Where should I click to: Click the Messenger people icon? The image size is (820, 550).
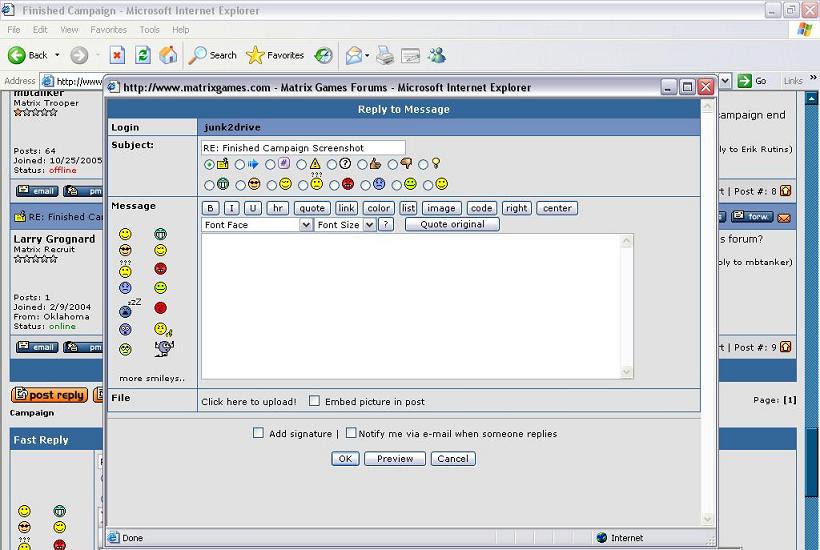coord(437,55)
